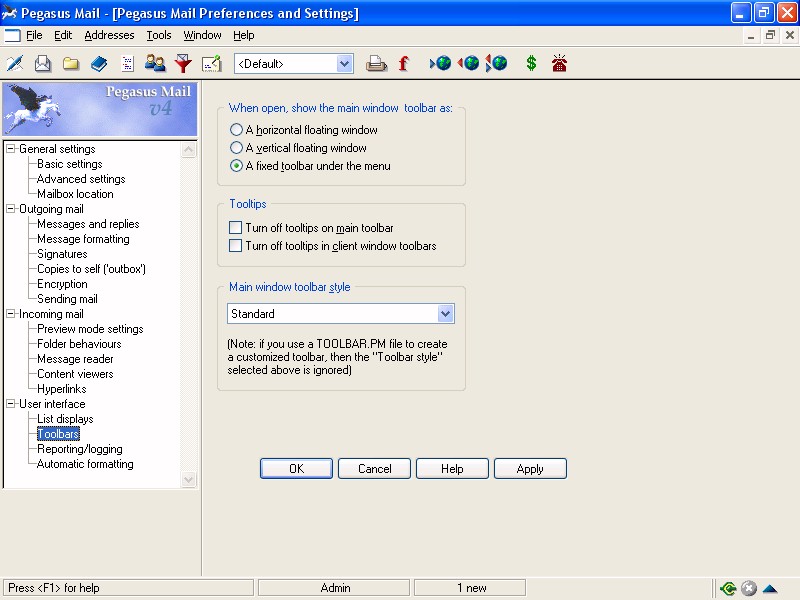The width and height of the screenshot is (800, 600).
Task: Open Main window toolbar style dropdown
Action: click(445, 314)
